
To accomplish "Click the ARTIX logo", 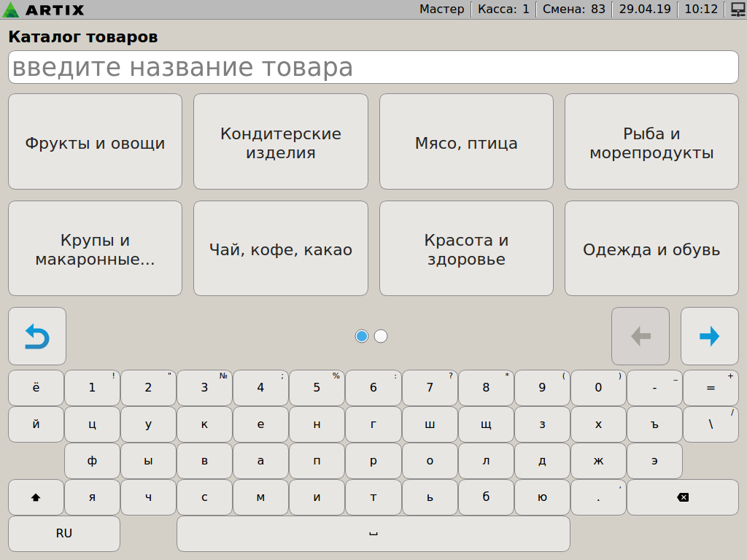I will 44,9.
